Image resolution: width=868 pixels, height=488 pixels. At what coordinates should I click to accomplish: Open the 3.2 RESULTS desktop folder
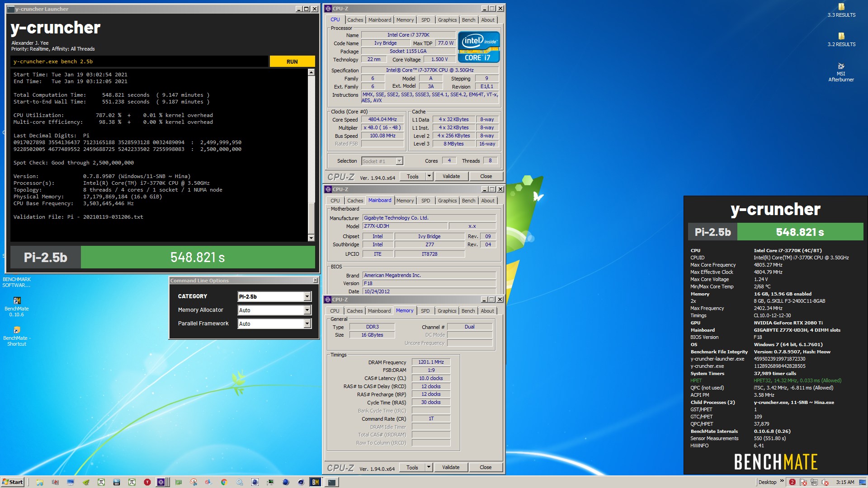pyautogui.click(x=841, y=40)
